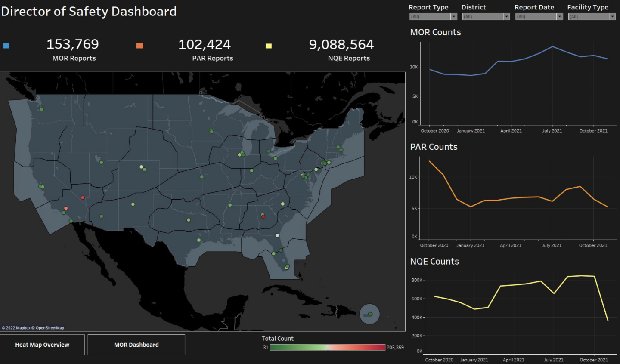Click the orange PAR Reports legend square
Viewport: 620px width, 364px height.
point(139,46)
